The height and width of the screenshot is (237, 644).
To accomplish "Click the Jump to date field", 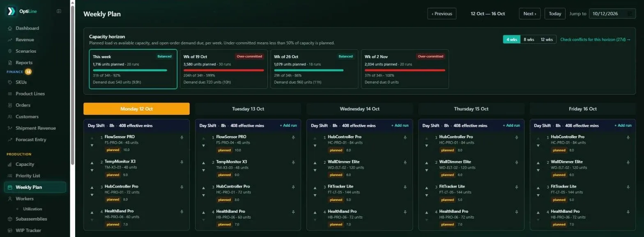I will click(612, 14).
